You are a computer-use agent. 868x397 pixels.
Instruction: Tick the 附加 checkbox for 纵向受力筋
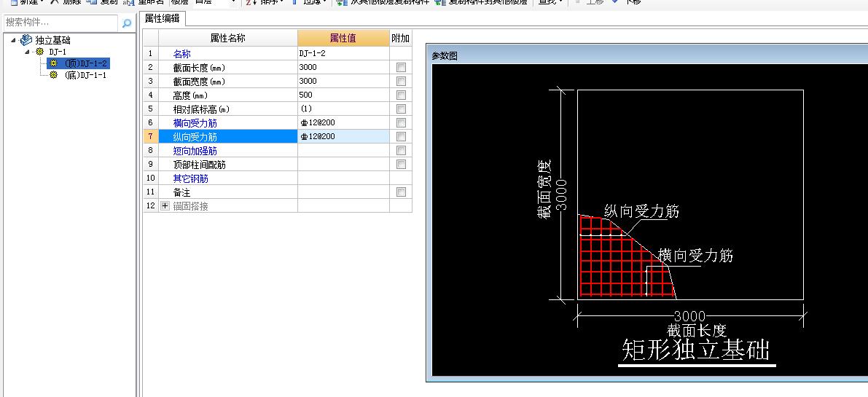[x=401, y=136]
